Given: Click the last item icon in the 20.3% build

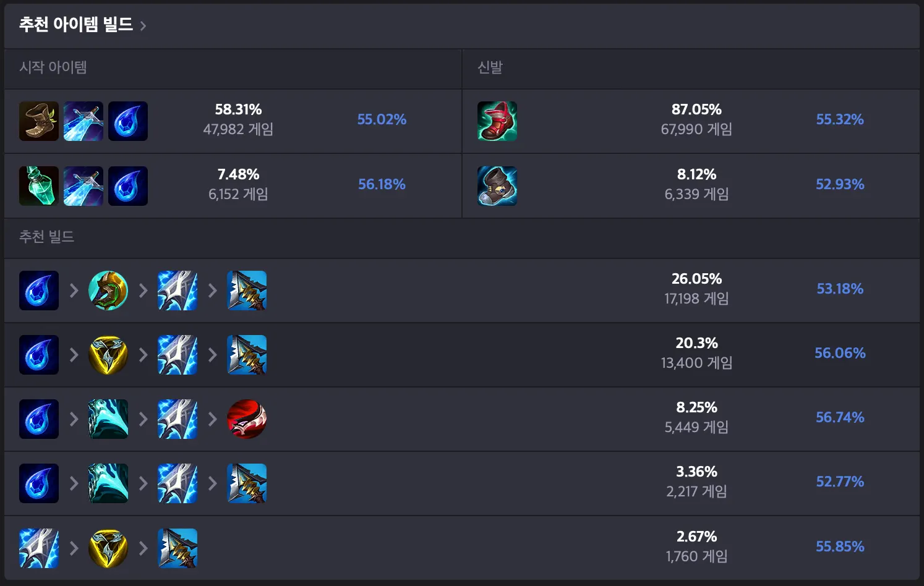Looking at the screenshot, I should [246, 355].
